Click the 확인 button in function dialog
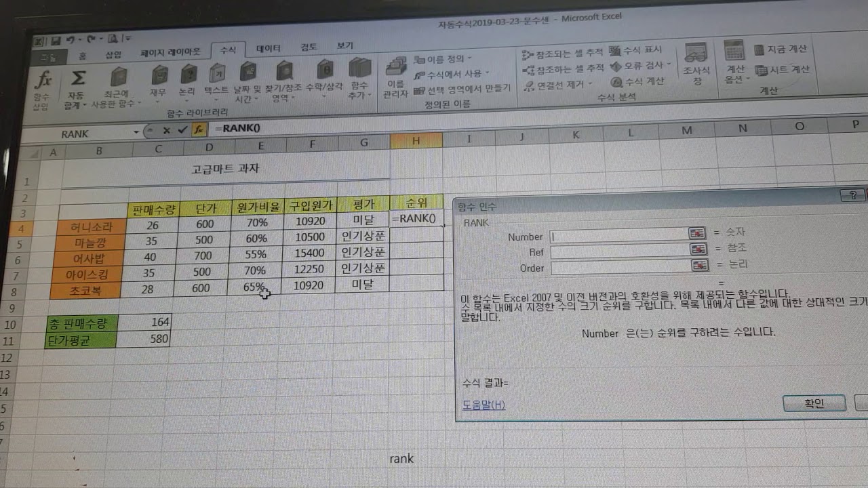Screen dimensions: 868x488 814,403
